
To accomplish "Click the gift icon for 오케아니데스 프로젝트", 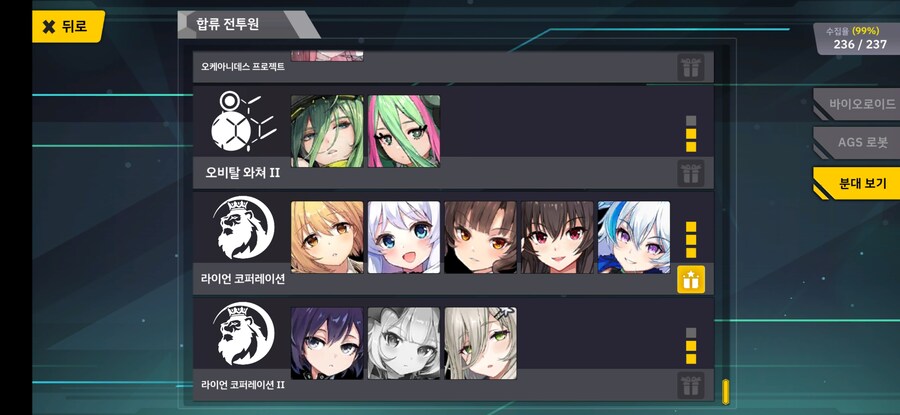I will [x=691, y=68].
